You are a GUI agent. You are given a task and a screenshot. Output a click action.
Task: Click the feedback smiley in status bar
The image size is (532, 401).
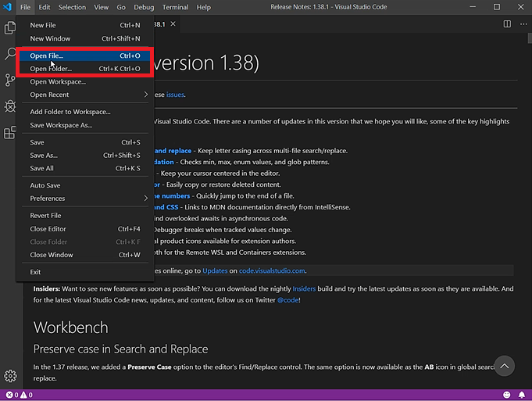click(506, 395)
